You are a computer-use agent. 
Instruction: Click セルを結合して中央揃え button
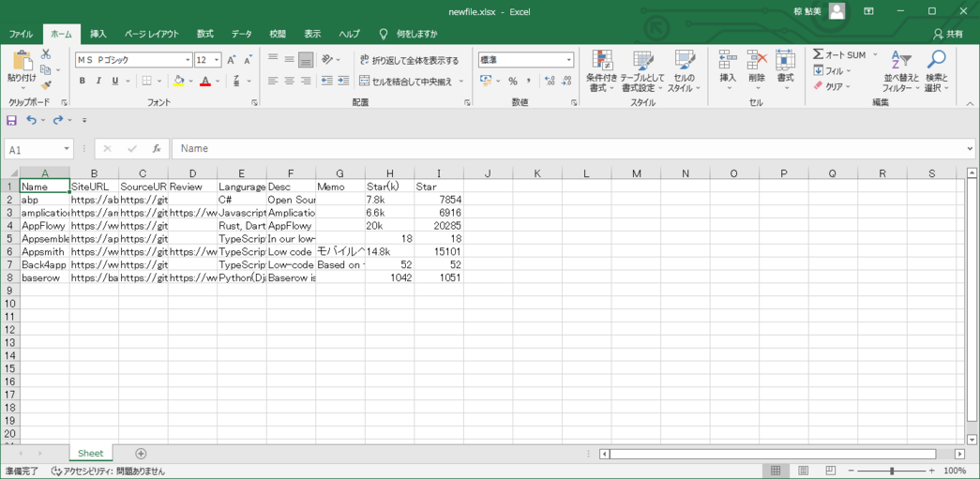click(407, 81)
